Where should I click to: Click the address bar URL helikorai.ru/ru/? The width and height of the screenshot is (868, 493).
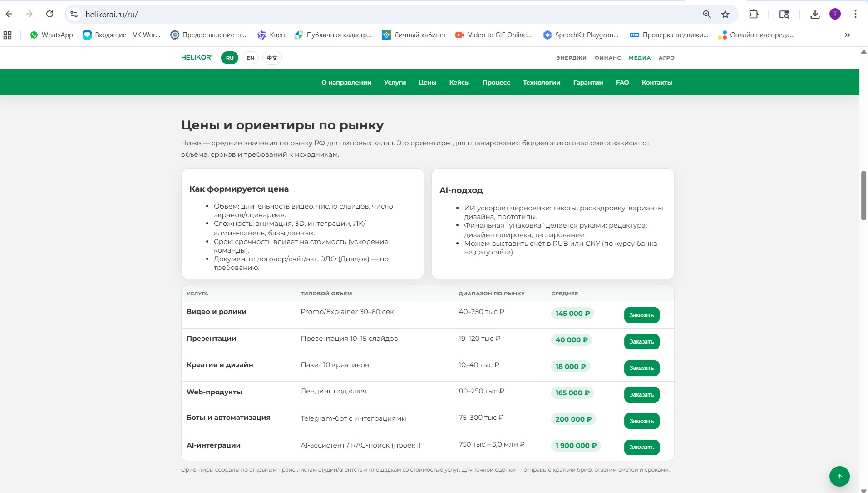[112, 15]
